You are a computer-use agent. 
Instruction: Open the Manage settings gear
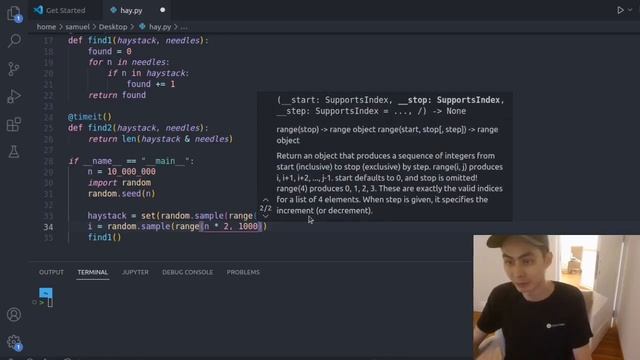coord(14,342)
